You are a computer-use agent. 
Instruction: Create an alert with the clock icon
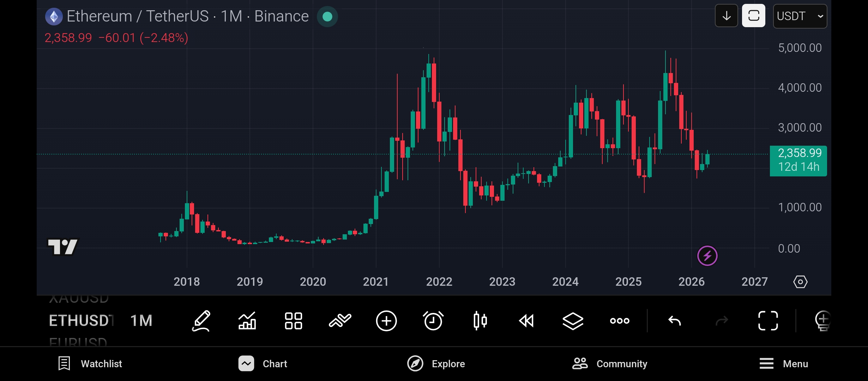pos(433,321)
